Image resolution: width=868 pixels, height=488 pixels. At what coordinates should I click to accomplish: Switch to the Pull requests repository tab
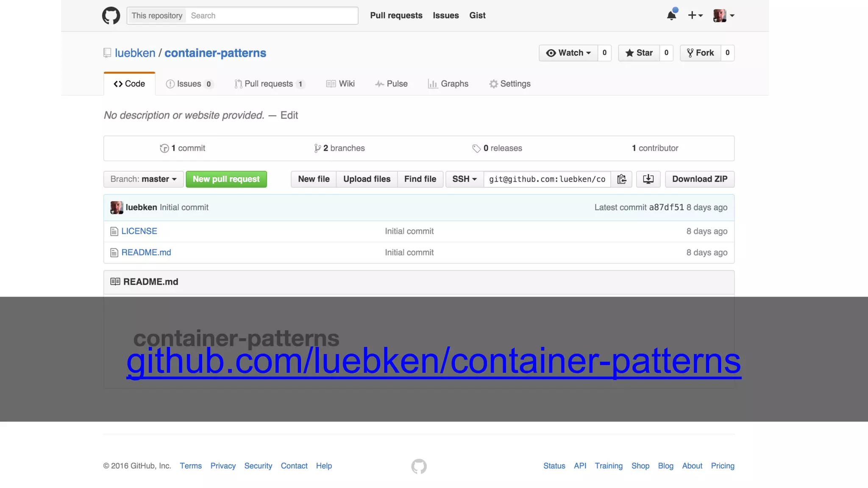(x=270, y=84)
